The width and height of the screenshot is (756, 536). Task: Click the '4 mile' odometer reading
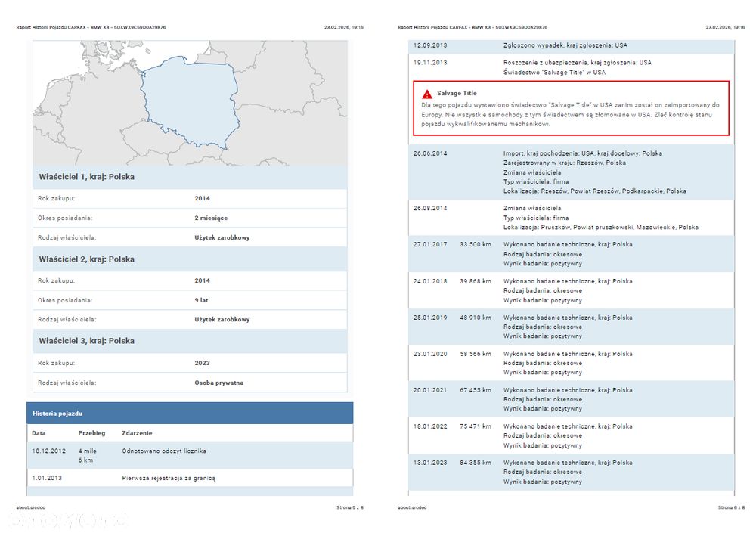click(x=87, y=451)
